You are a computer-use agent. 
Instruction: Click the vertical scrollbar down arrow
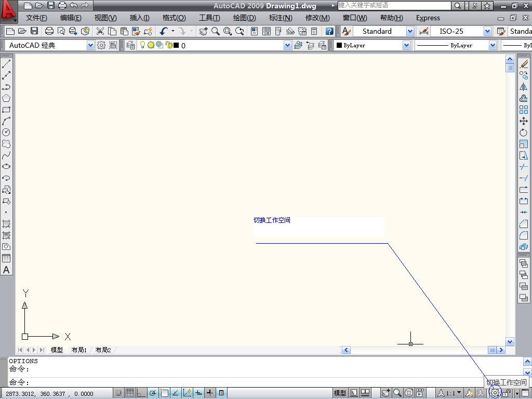click(x=510, y=341)
